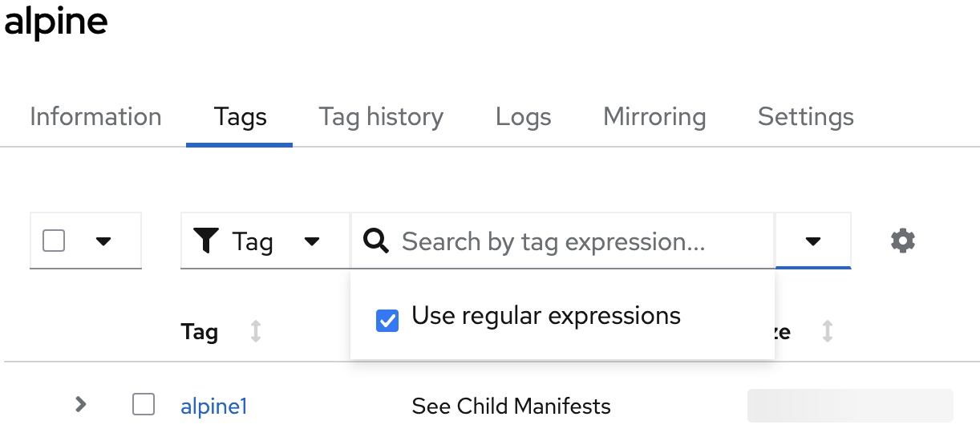Switch to the Information tab
The image size is (980, 441).
[95, 117]
